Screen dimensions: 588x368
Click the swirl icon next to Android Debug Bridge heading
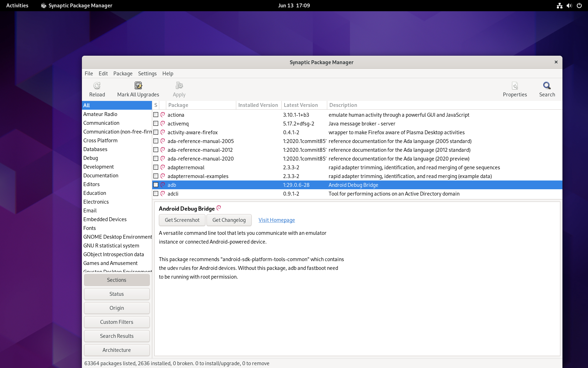coord(219,208)
